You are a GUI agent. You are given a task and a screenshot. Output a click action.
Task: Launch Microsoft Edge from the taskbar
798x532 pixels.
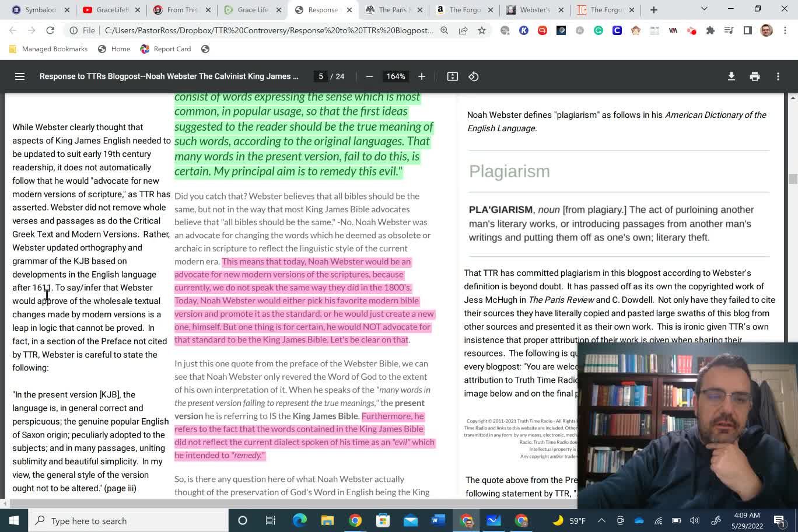299,520
